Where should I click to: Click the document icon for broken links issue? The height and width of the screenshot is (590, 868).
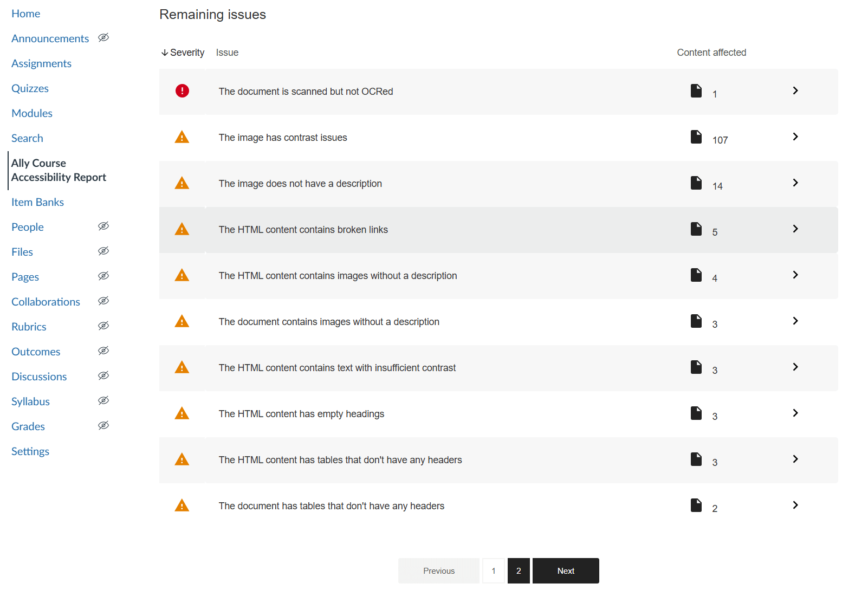click(x=696, y=229)
